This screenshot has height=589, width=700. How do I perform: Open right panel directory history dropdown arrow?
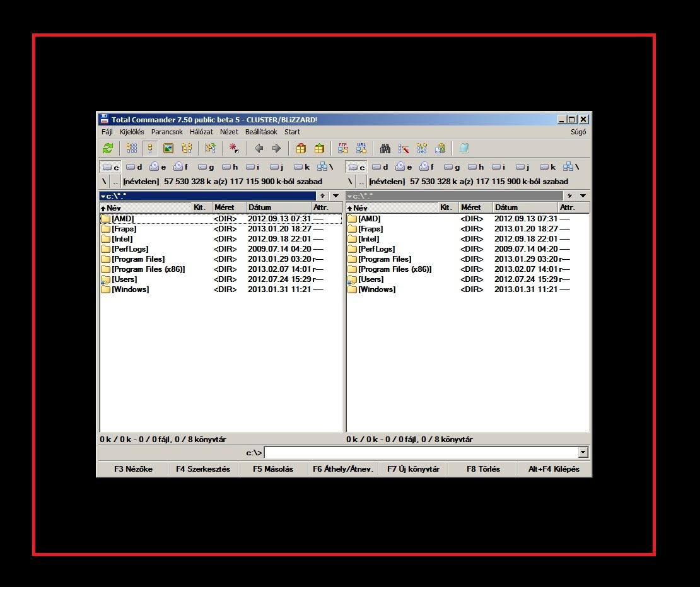click(583, 196)
